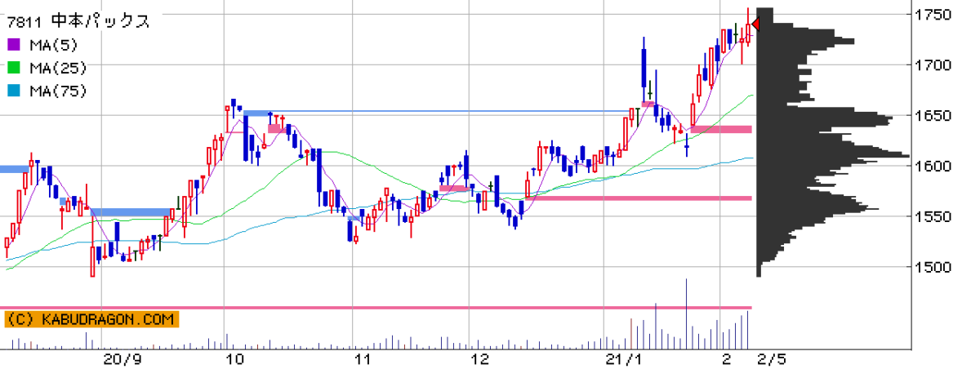980x369 pixels.
Task: Click the tallest volume bar in January
Action: coord(686,314)
